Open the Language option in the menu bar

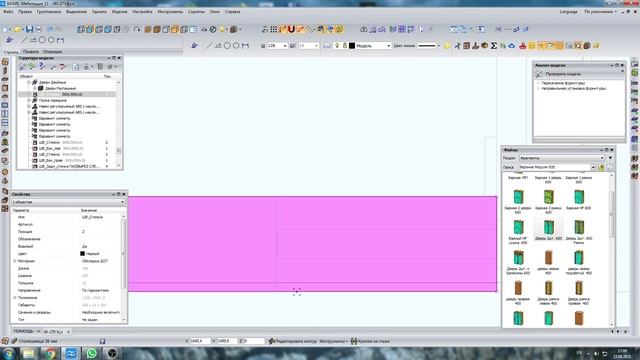click(x=568, y=12)
